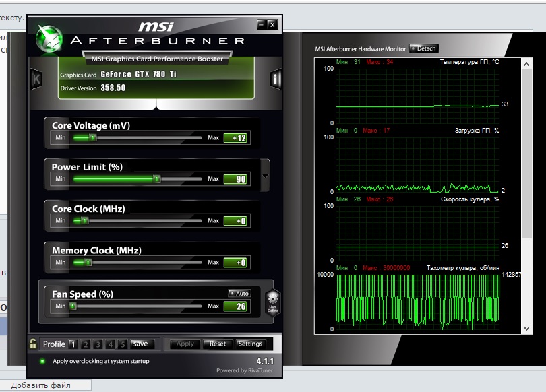Viewport: 546px width, 392px height.
Task: Click the MSI Afterburner green jet logo
Action: click(x=49, y=39)
